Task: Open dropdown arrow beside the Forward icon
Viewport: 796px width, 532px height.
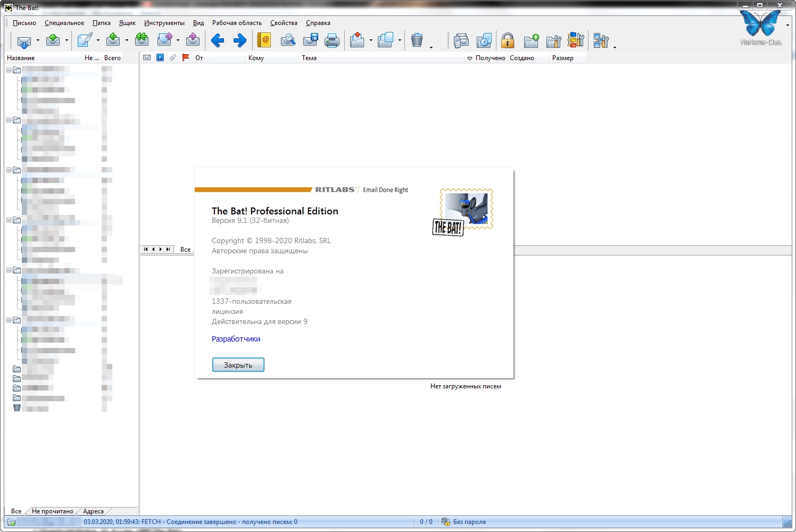Action: pos(178,40)
